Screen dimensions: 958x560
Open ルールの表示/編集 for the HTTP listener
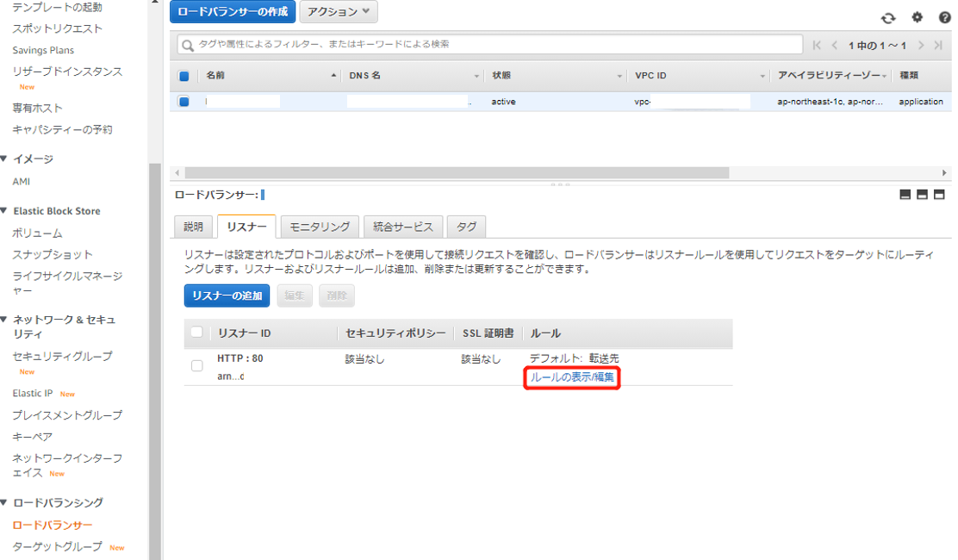pyautogui.click(x=571, y=376)
